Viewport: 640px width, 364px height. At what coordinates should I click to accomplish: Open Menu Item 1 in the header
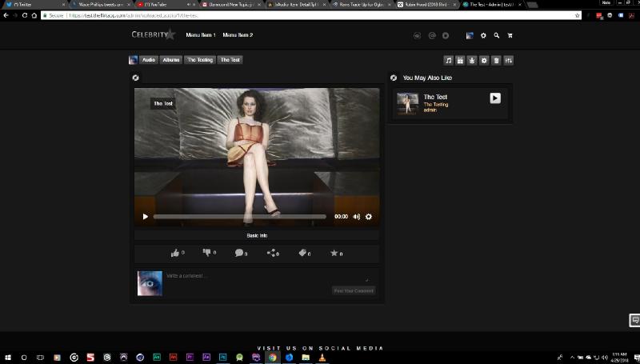pos(201,35)
